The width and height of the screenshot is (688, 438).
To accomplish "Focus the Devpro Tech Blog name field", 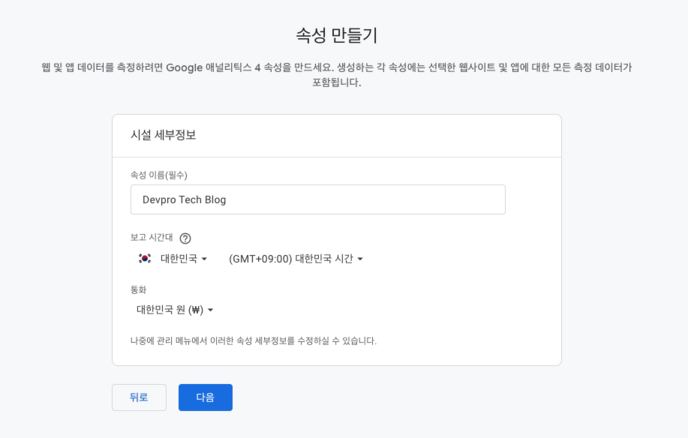I will pos(317,200).
